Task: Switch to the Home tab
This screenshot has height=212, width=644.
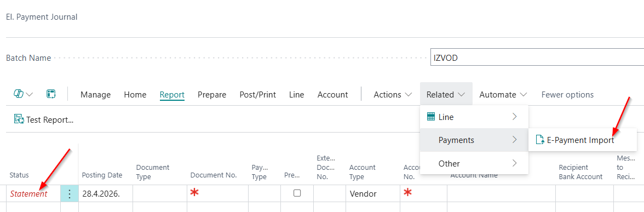Action: (135, 94)
